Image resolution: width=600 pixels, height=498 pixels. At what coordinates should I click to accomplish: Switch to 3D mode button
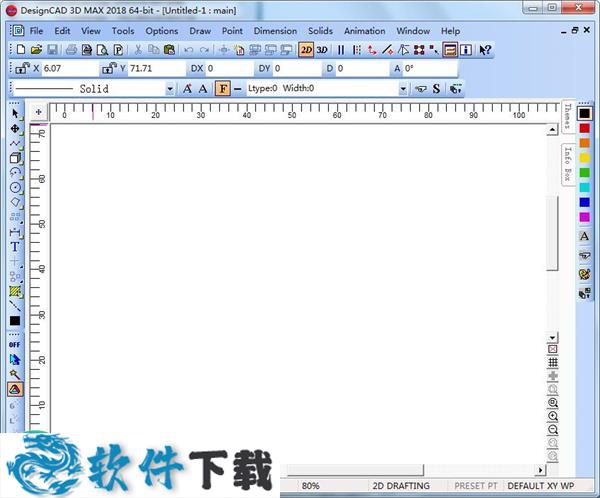[322, 50]
